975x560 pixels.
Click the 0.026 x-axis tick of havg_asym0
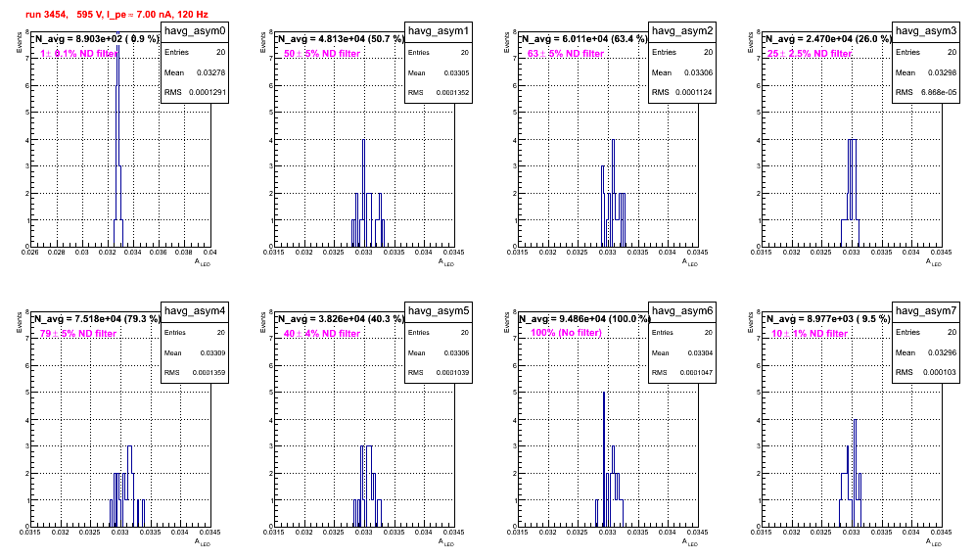(x=29, y=252)
